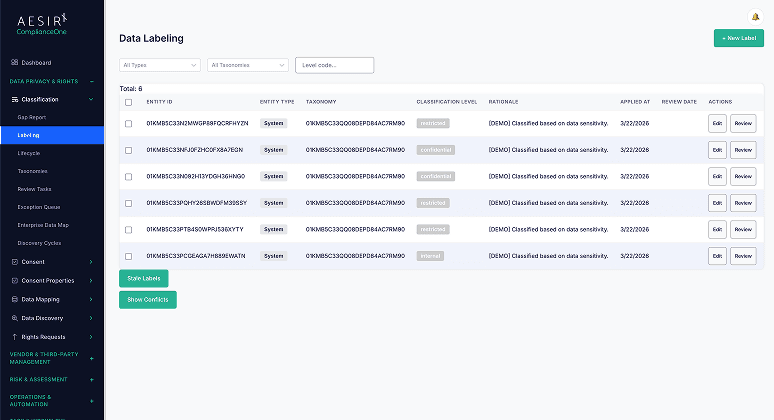
Task: Toggle the select-all checkbox in table header
Action: 128,101
